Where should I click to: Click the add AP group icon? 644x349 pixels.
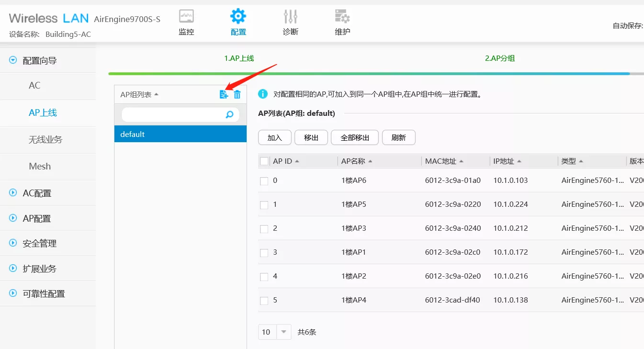(224, 94)
